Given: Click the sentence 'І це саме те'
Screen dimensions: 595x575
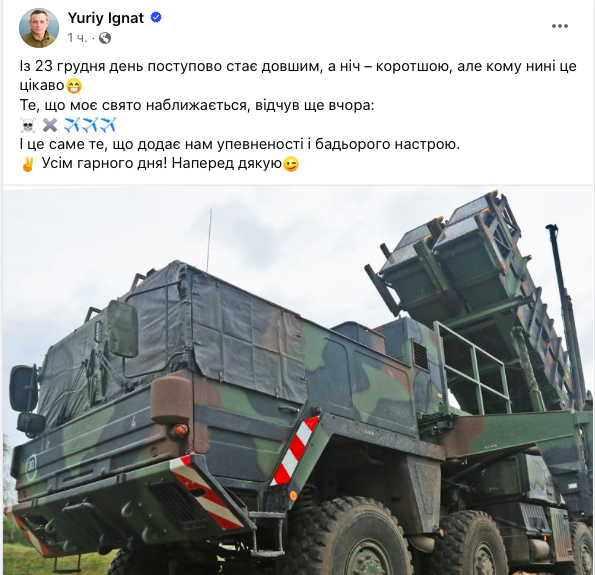Looking at the screenshot, I should [x=239, y=144].
